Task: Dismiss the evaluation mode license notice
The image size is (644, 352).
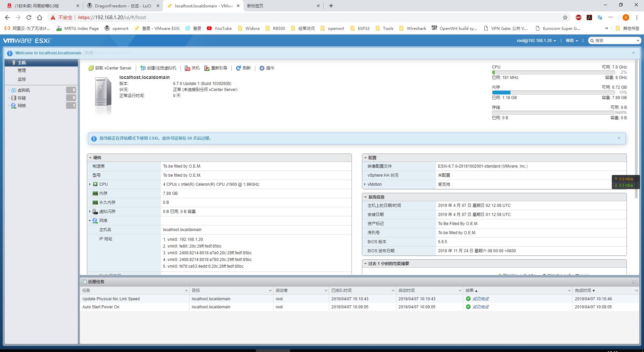Action: (x=619, y=138)
